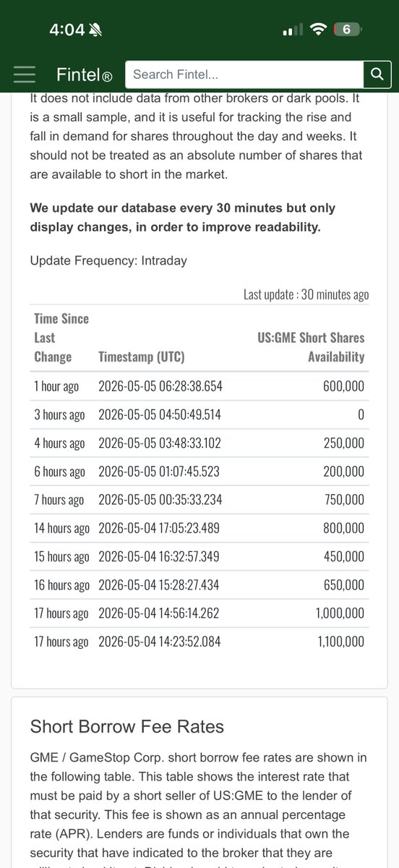Select the 450,000 availability value

coord(344,556)
